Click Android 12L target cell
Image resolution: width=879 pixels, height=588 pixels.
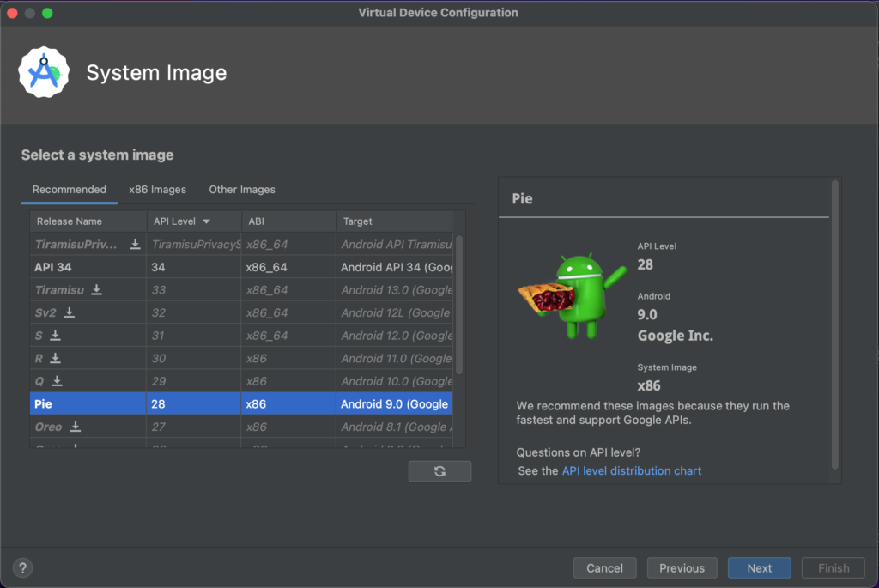395,312
